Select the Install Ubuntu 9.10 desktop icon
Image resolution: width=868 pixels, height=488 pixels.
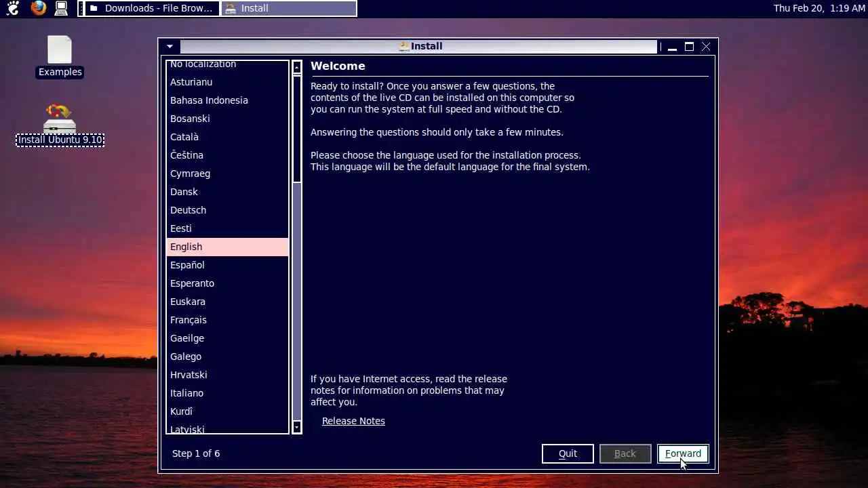(60, 125)
